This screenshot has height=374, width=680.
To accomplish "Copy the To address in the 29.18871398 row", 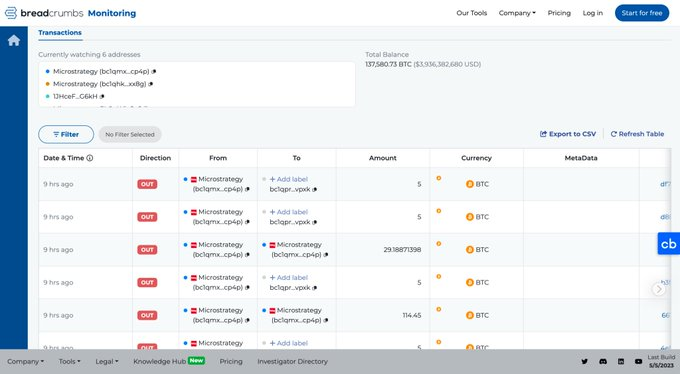I will [x=326, y=255].
